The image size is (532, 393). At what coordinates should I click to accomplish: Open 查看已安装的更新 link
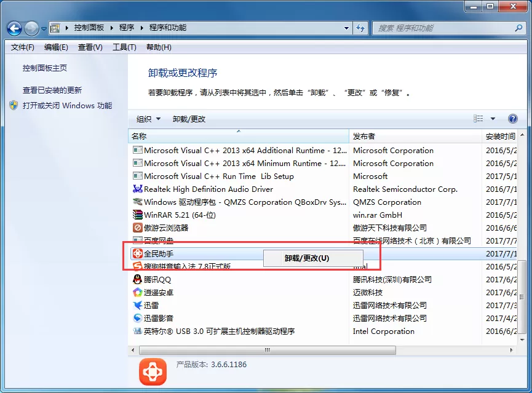52,90
